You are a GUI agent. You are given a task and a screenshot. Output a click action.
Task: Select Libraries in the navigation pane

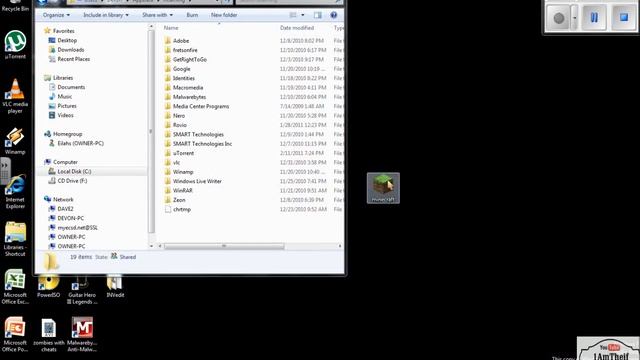click(x=63, y=78)
